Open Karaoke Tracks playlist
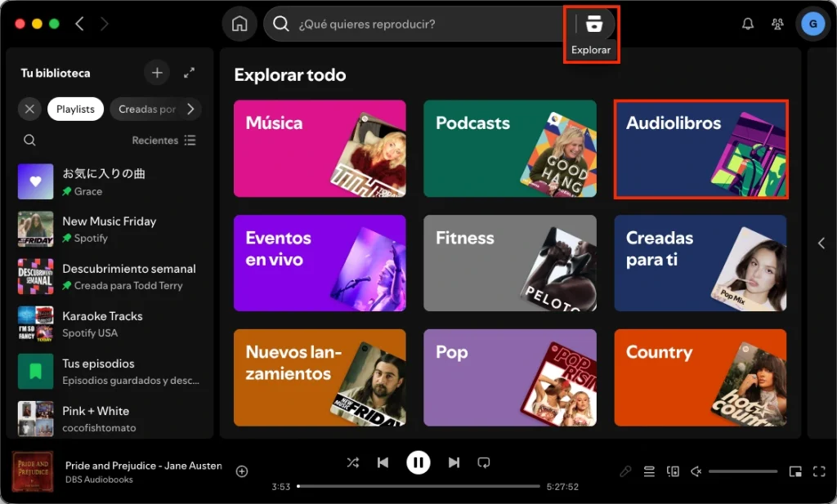The height and width of the screenshot is (504, 837). [x=110, y=323]
